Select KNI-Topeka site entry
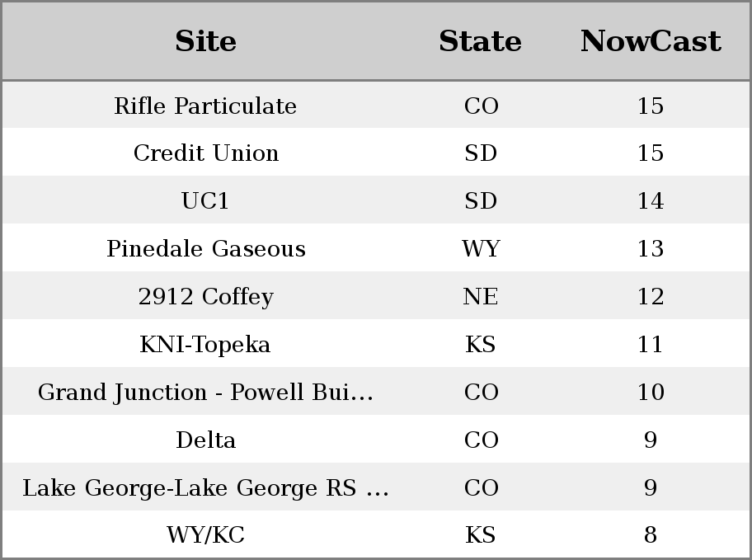752x560 pixels. point(205,344)
